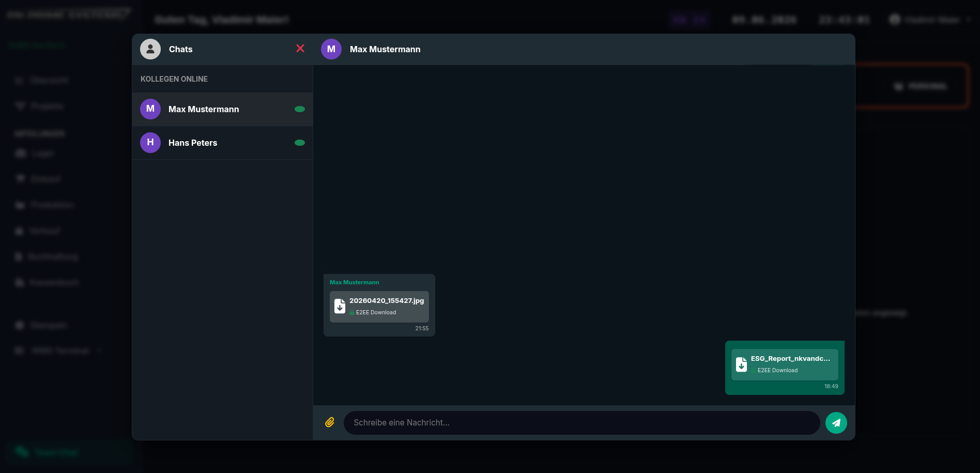Send message with paper plane button
This screenshot has width=980, height=473.
836,422
